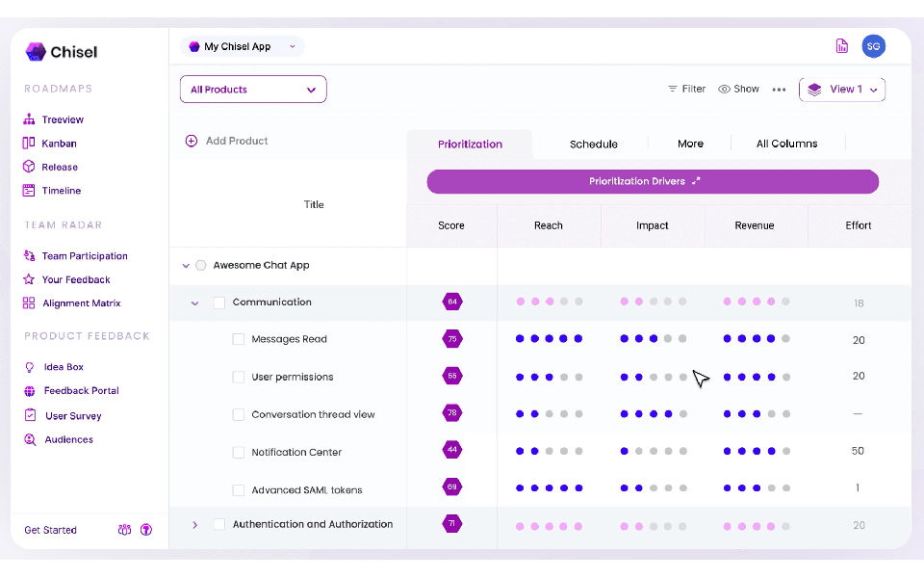
Task: Set Messages Read reach dot rating
Action: [x=550, y=338]
